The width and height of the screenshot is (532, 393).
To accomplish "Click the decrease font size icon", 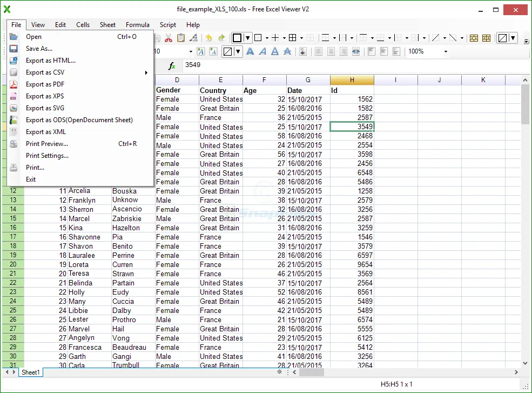I will click(213, 51).
